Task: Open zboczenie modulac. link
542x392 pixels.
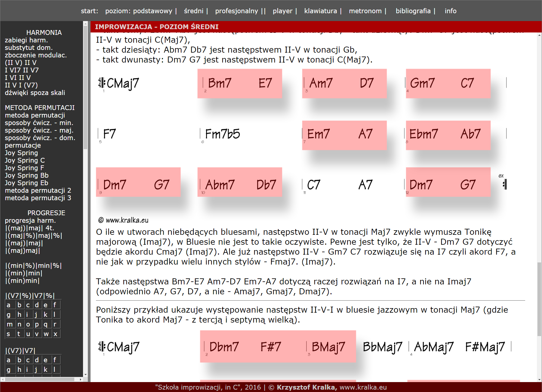Action: pos(36,55)
